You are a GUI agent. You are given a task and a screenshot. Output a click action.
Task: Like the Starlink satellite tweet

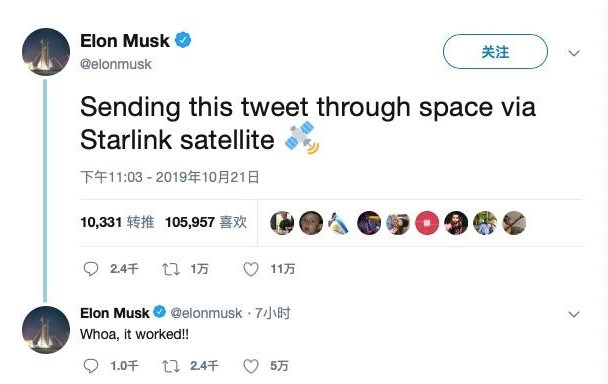pos(250,269)
